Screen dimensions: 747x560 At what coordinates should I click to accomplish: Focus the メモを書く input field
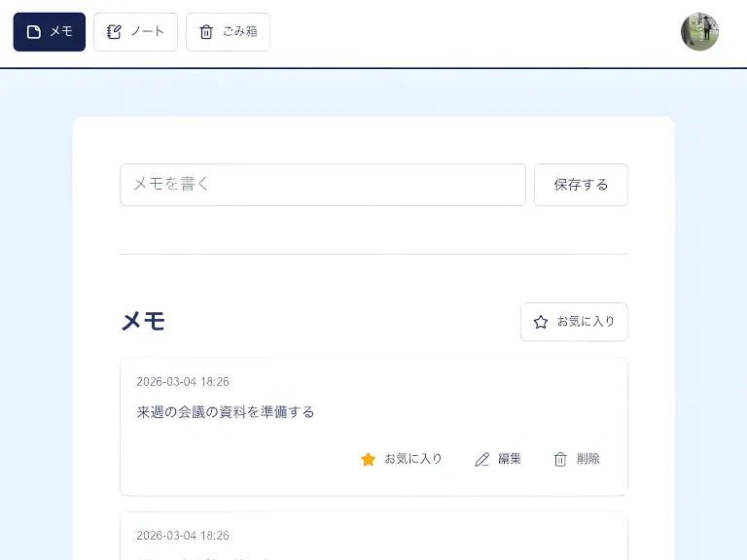pyautogui.click(x=323, y=185)
